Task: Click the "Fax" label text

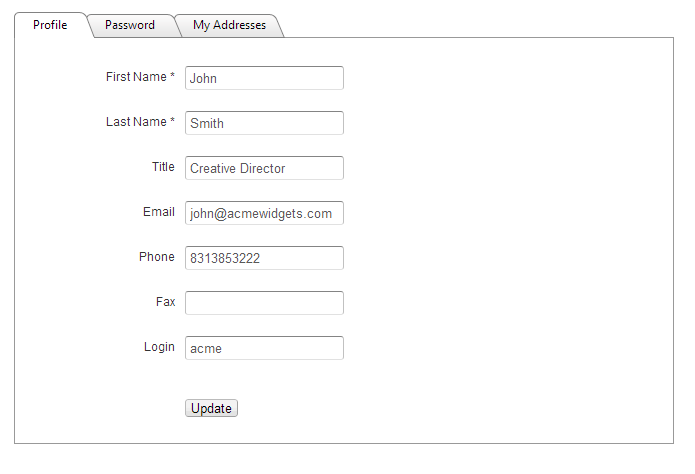Action: tap(165, 302)
